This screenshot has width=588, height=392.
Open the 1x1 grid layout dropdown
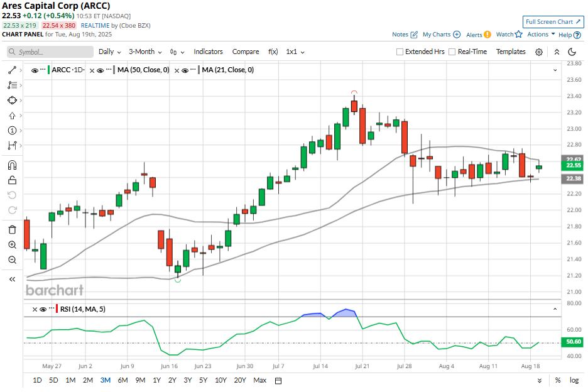pyautogui.click(x=295, y=52)
